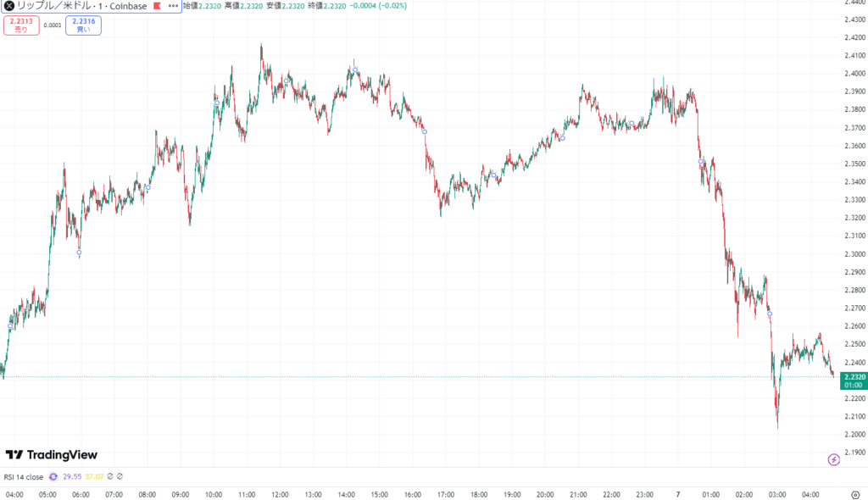Viewport: 868px width, 500px height.
Task: Click the 01:00 time axis label
Action: click(x=711, y=494)
